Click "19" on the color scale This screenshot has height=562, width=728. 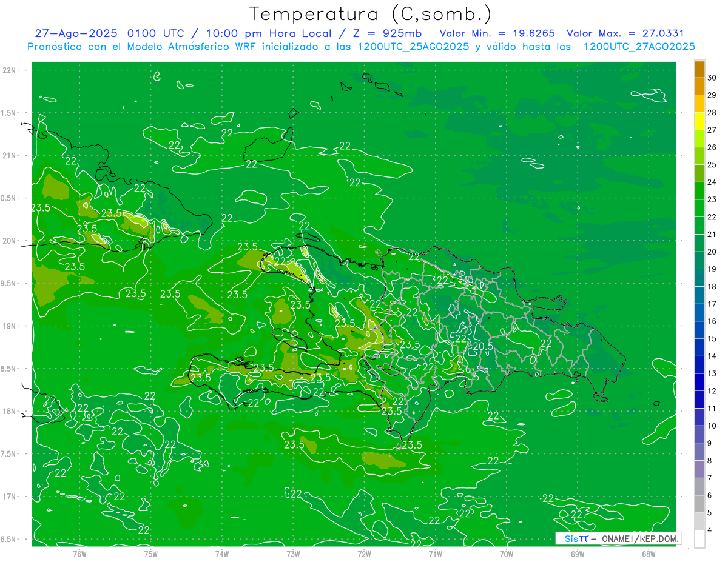[712, 269]
